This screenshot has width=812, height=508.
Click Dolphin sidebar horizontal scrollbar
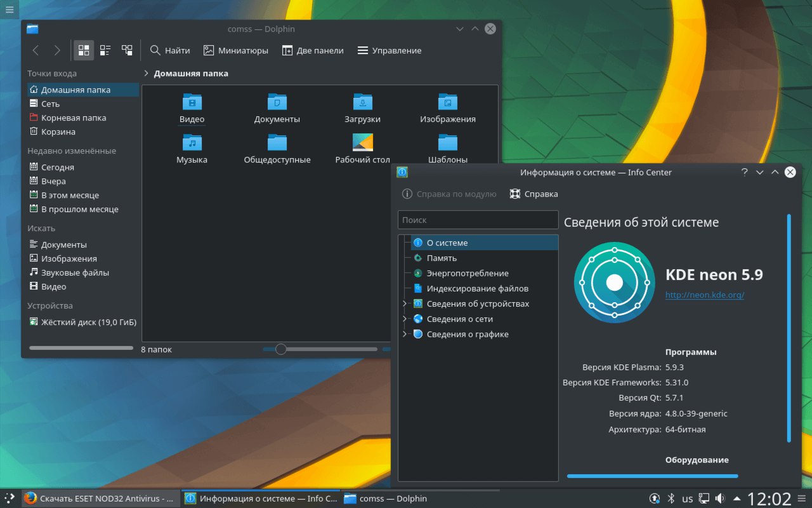[81, 348]
